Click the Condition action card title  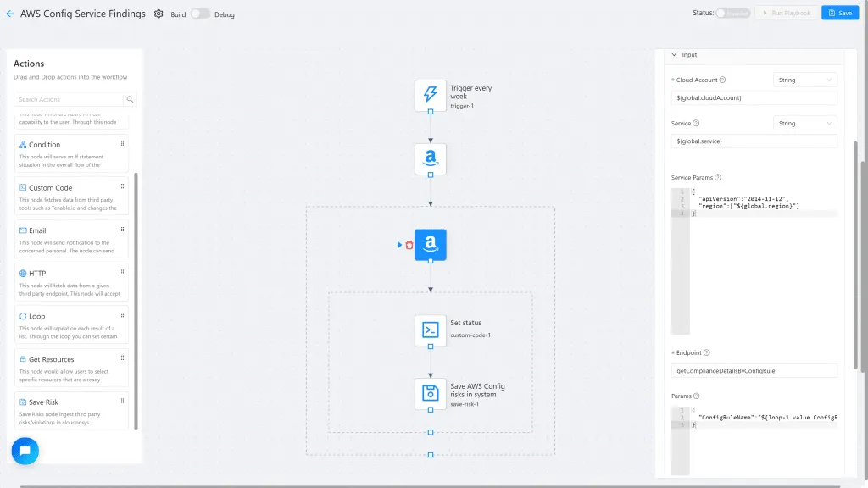[44, 145]
